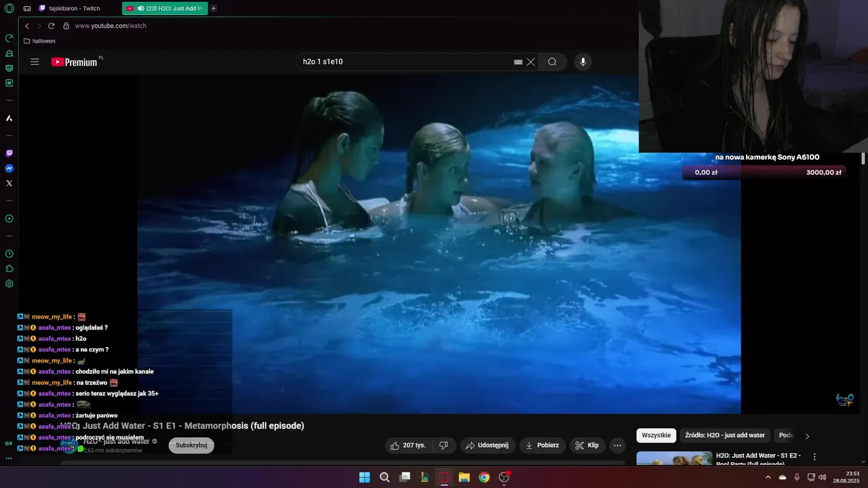Toggle the taskbar microphone tray icon
The height and width of the screenshot is (488, 868).
point(797,477)
